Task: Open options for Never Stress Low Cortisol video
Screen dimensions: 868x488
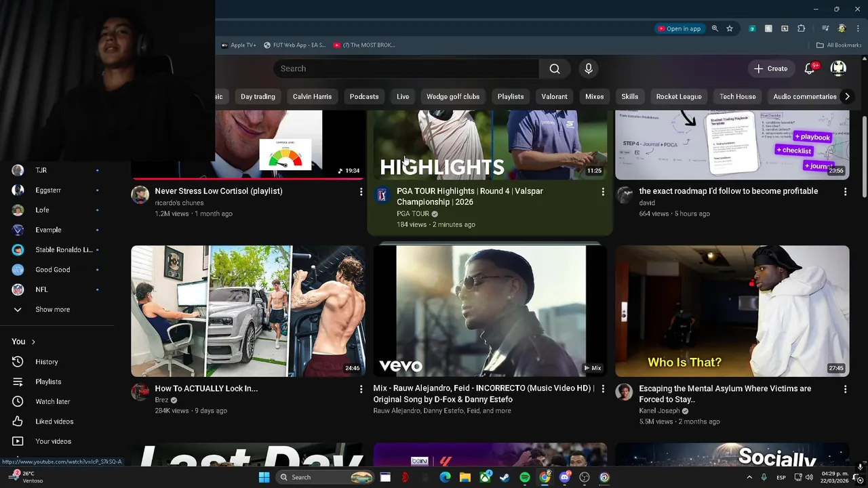Action: pos(361,192)
